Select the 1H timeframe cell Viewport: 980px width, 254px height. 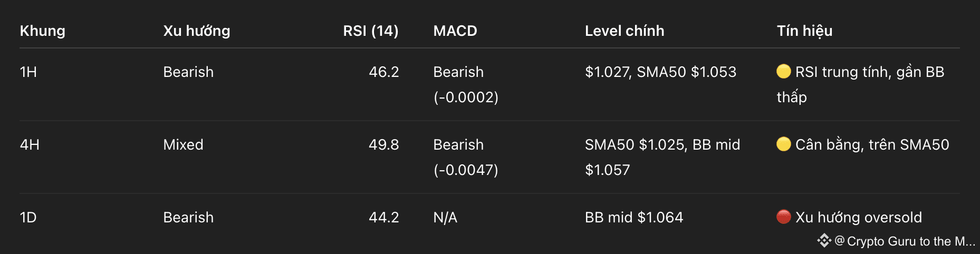(28, 72)
